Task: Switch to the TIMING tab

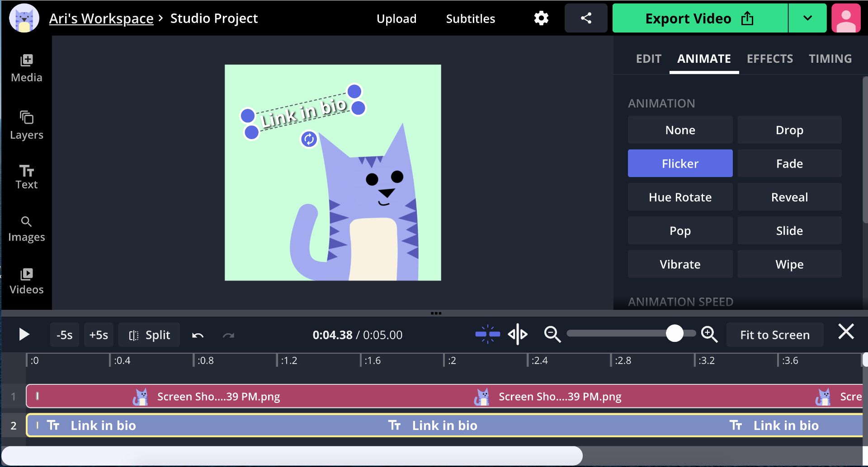Action: click(x=830, y=59)
